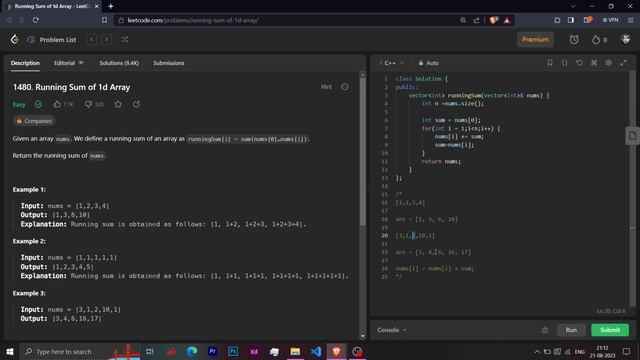
Task: Reload the browser page
Action: (36, 20)
